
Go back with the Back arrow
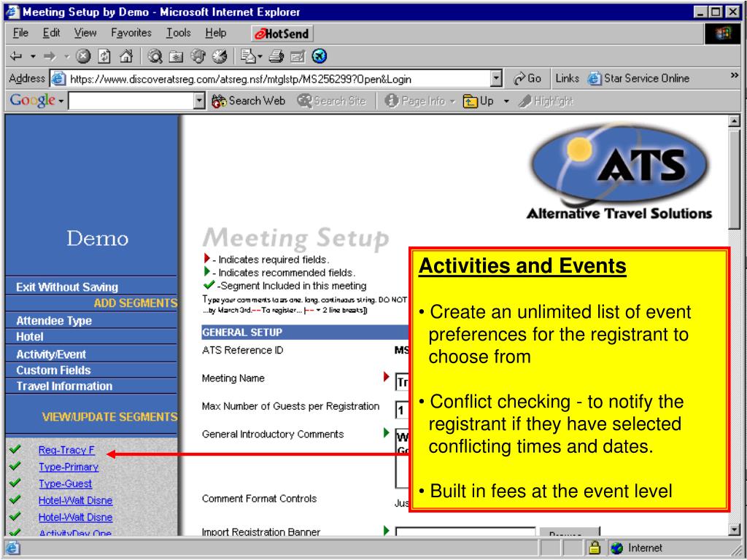pyautogui.click(x=16, y=57)
